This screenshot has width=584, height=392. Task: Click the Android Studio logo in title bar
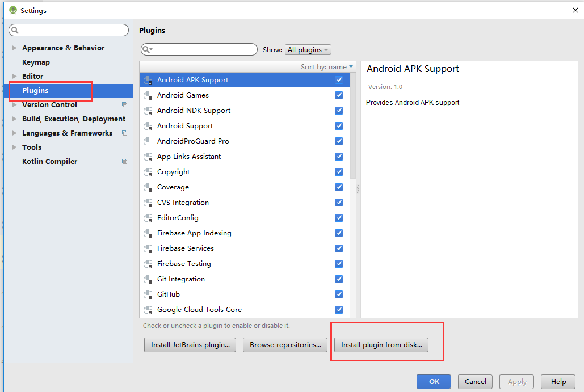[x=13, y=10]
